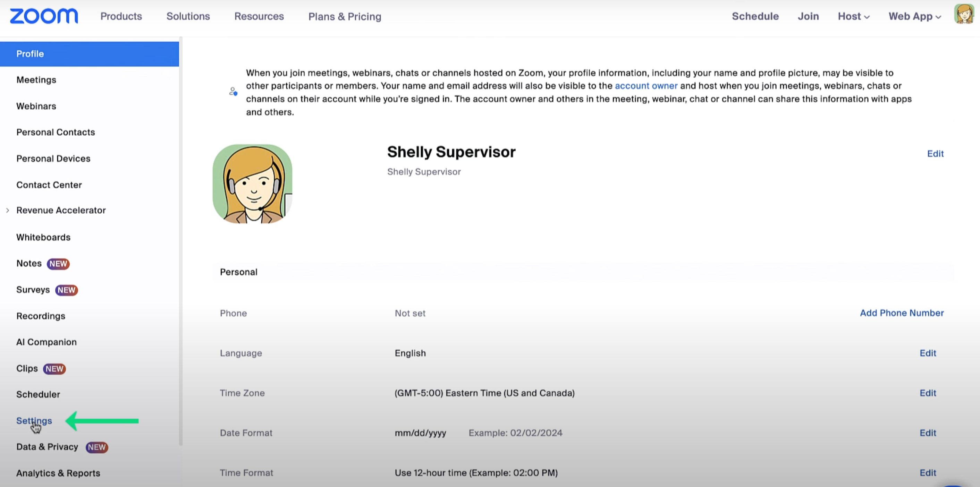This screenshot has width=980, height=487.
Task: Go to Plans & Pricing
Action: (x=345, y=17)
